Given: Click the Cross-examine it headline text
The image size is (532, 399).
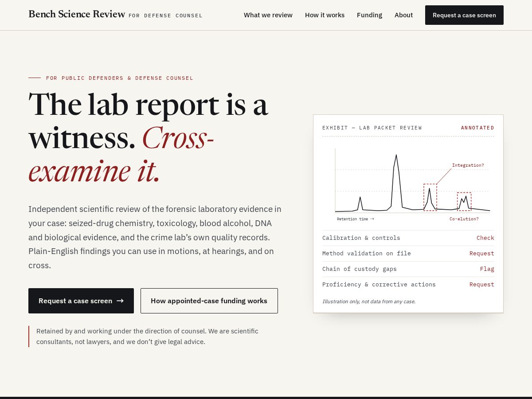Looking at the screenshot, I should pos(121,154).
